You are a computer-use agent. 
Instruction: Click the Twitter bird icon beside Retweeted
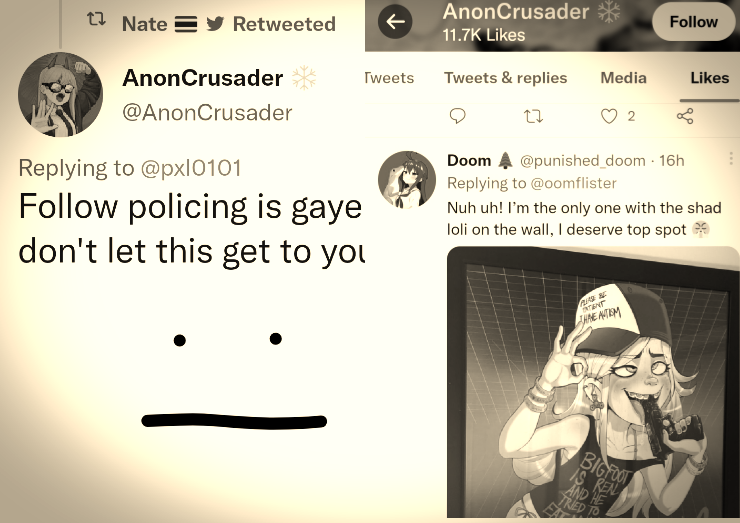[x=215, y=24]
